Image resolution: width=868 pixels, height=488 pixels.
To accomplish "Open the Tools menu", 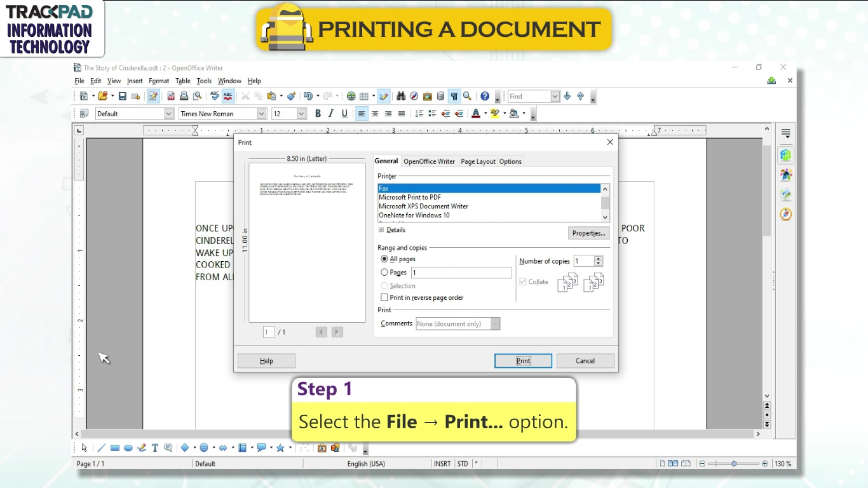I will click(204, 81).
